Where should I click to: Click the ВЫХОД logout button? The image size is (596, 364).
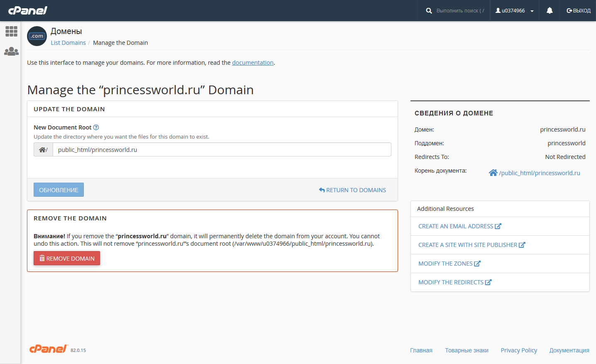pyautogui.click(x=579, y=11)
